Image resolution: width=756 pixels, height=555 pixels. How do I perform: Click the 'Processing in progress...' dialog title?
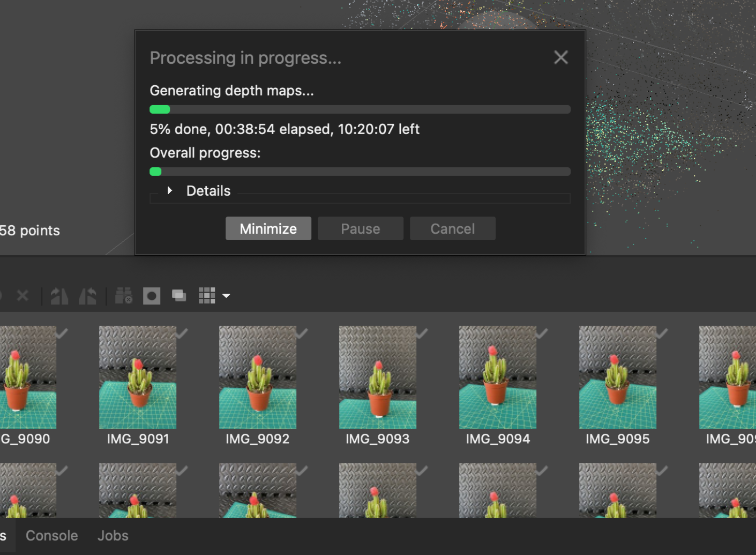pos(245,58)
